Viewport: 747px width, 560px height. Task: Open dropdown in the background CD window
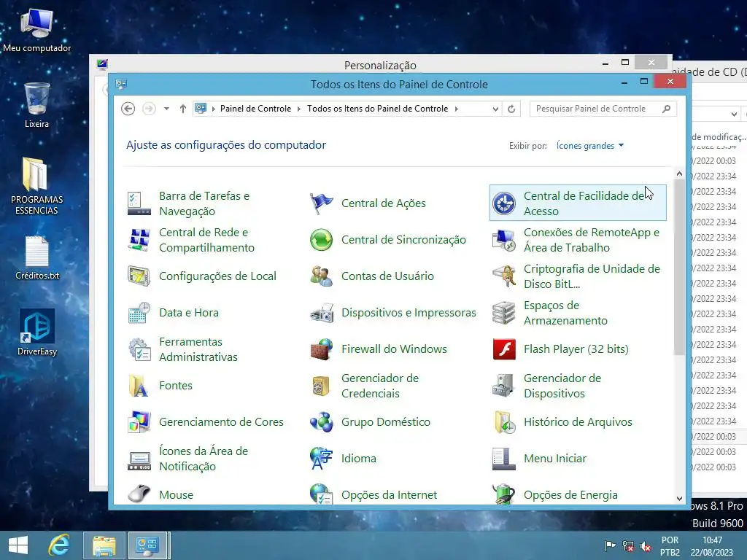coord(734,114)
